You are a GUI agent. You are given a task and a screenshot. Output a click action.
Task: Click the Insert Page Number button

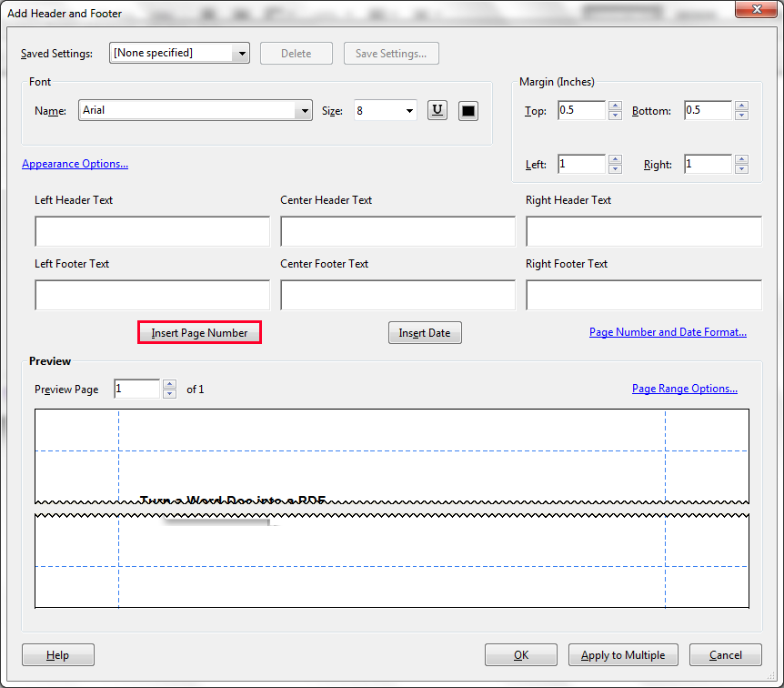199,332
